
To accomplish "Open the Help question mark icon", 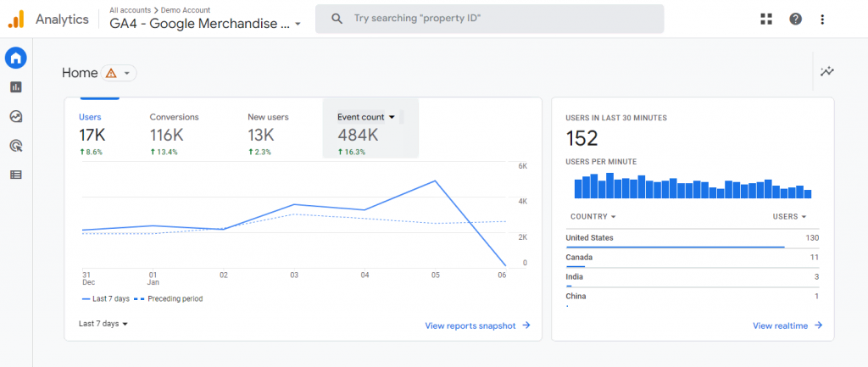I will (x=795, y=19).
